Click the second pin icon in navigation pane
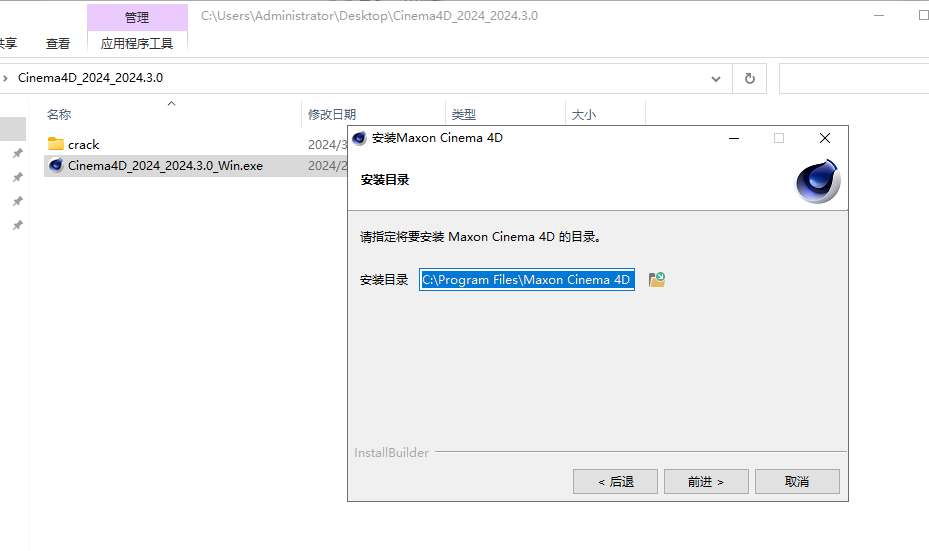929x551 pixels. pos(18,177)
